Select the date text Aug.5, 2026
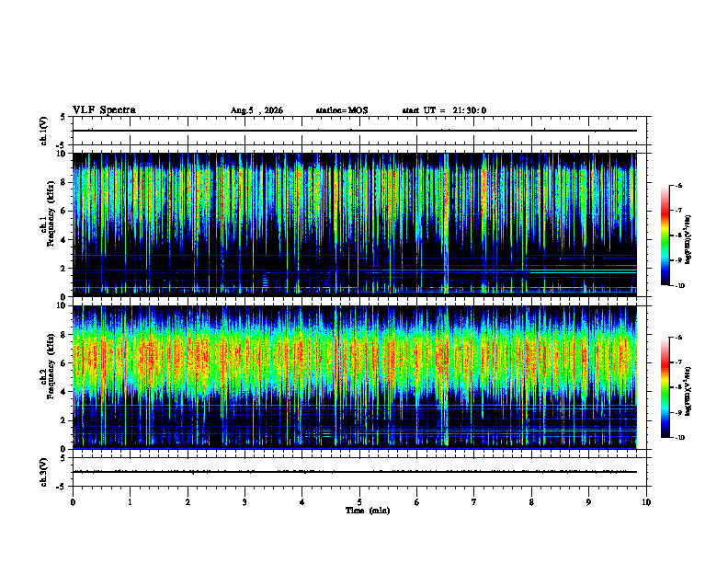The height and width of the screenshot is (563, 728). pyautogui.click(x=256, y=110)
